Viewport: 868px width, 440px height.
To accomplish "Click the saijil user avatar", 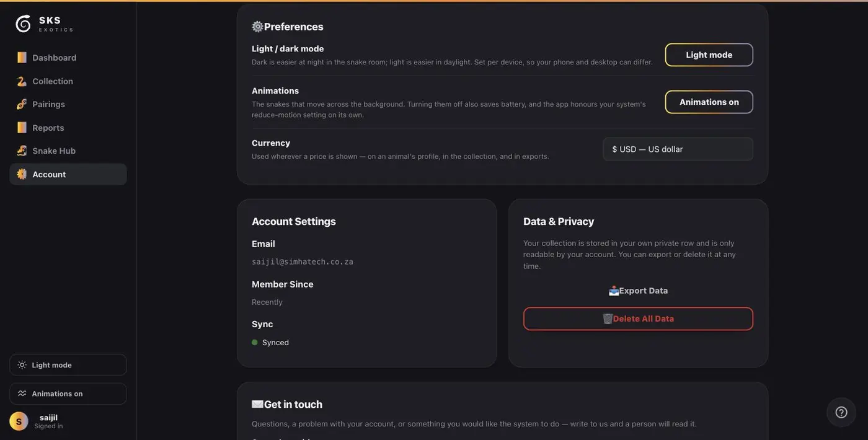I will [x=19, y=421].
